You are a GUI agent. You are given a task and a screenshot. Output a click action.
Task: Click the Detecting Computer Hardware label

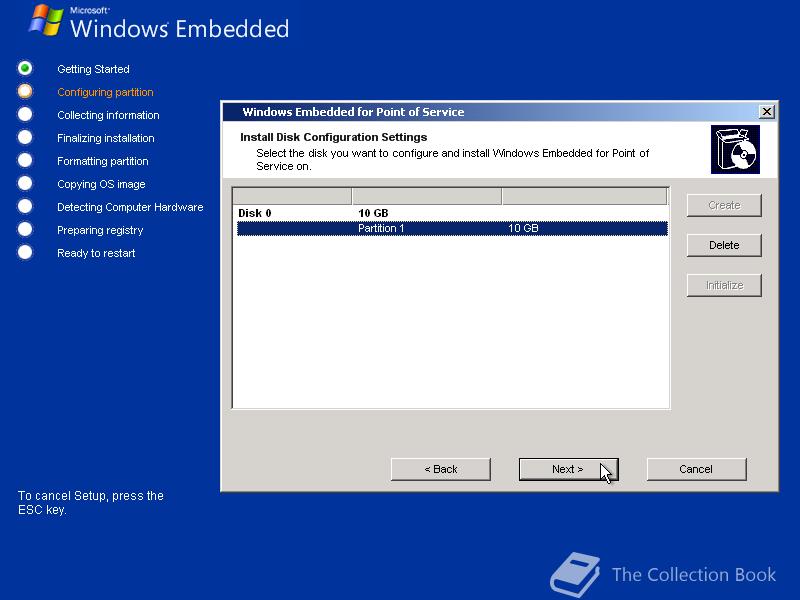130,207
